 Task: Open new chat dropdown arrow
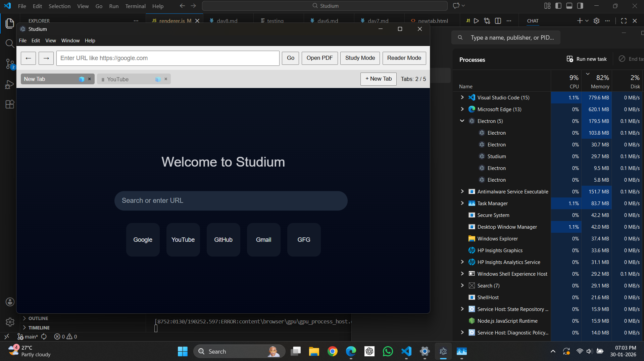(x=587, y=21)
